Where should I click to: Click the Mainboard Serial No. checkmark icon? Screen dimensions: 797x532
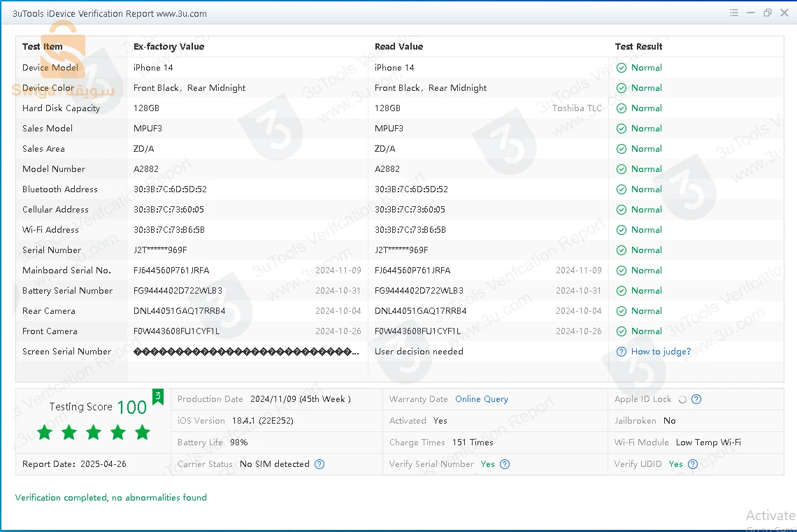point(621,271)
